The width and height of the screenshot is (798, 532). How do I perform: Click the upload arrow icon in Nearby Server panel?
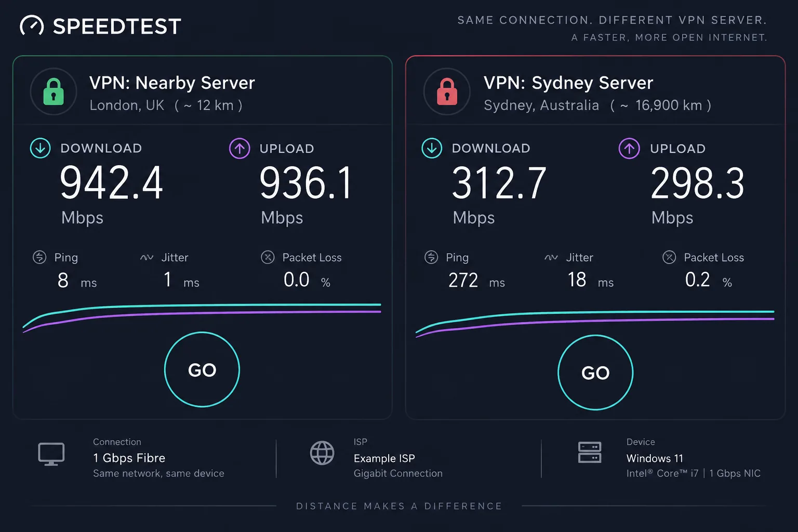coord(240,149)
